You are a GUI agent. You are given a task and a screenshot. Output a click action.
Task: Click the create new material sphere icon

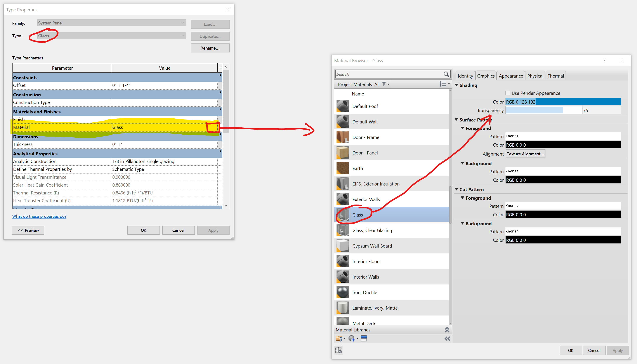pyautogui.click(x=352, y=338)
